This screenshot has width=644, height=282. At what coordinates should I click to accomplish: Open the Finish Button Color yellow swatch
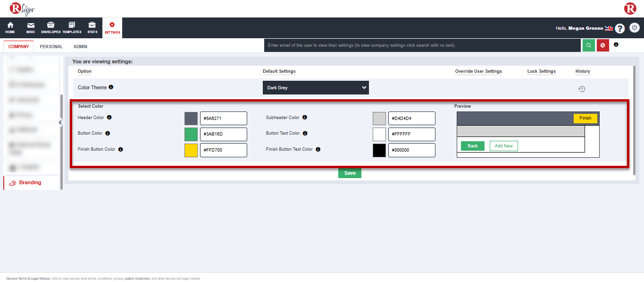click(191, 150)
